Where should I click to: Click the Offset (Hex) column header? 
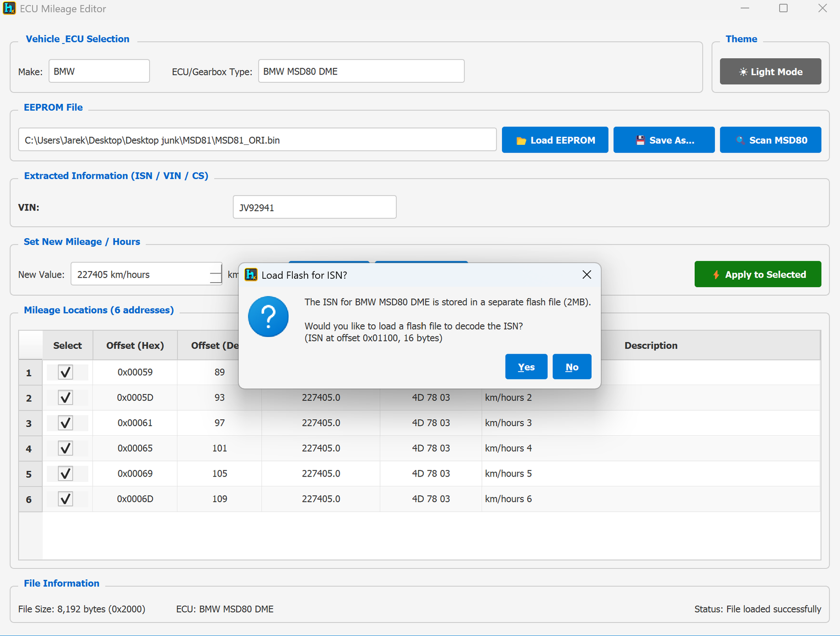pyautogui.click(x=135, y=345)
